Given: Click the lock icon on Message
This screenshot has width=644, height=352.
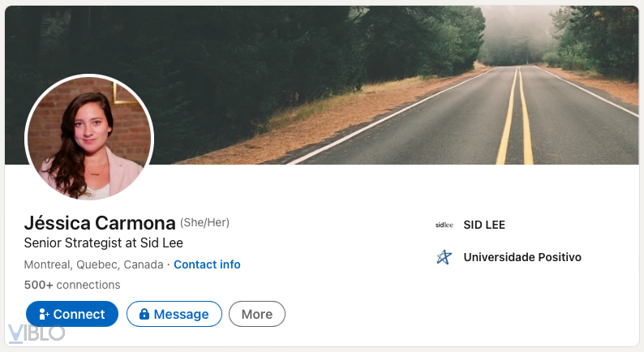Looking at the screenshot, I should [144, 314].
